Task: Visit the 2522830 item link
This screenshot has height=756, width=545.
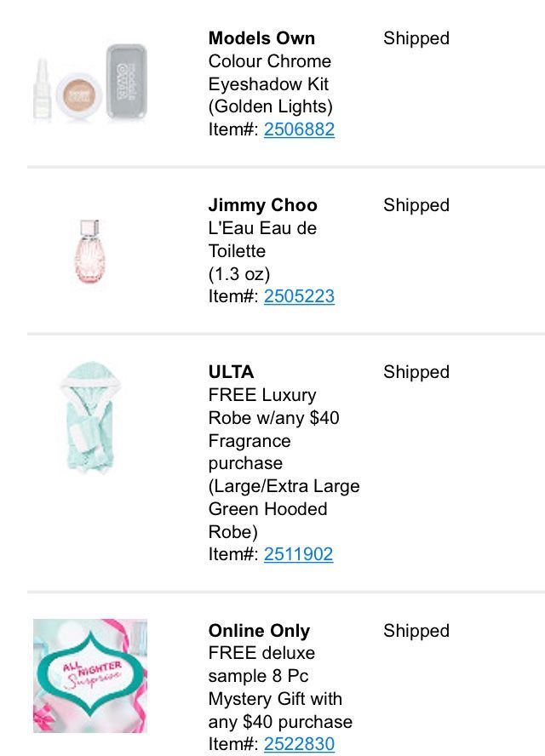Action: (299, 745)
